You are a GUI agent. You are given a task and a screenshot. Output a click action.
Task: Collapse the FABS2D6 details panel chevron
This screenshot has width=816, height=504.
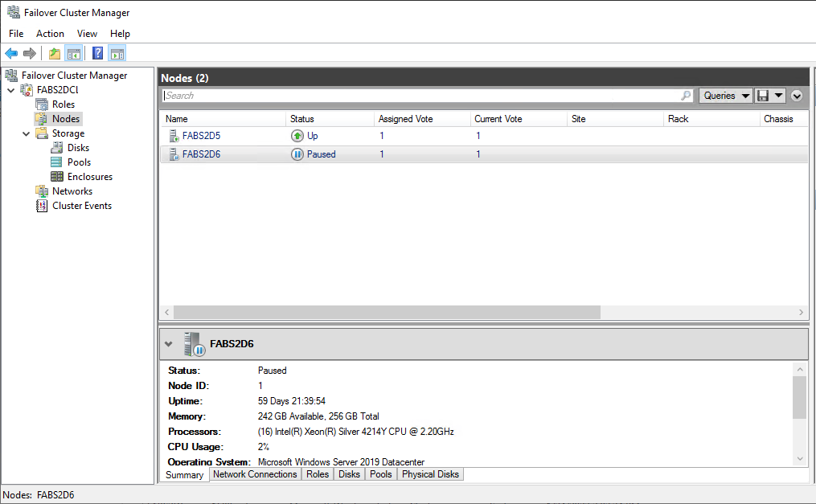tap(169, 344)
